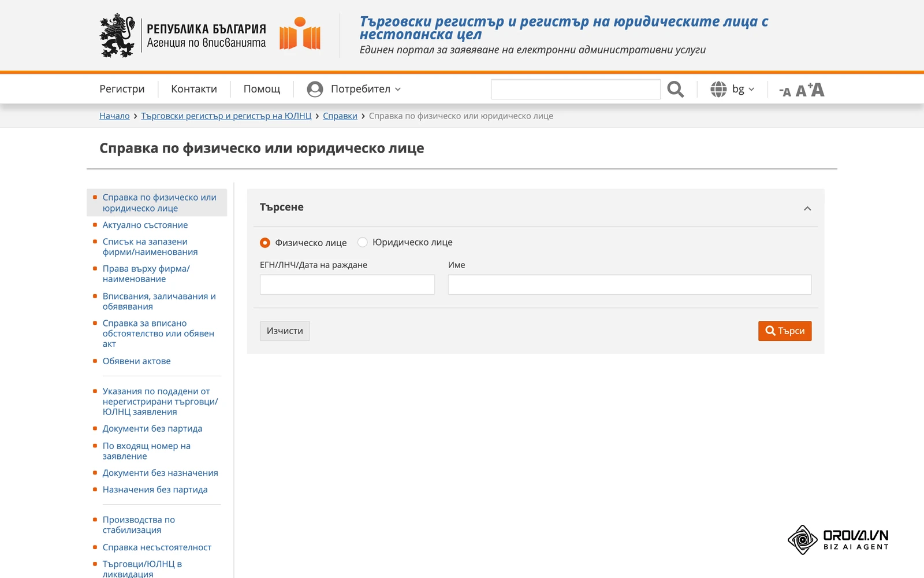Viewport: 924px width, 578px height.
Task: Open Списък на запазени фирми/наименования link
Action: 150,247
